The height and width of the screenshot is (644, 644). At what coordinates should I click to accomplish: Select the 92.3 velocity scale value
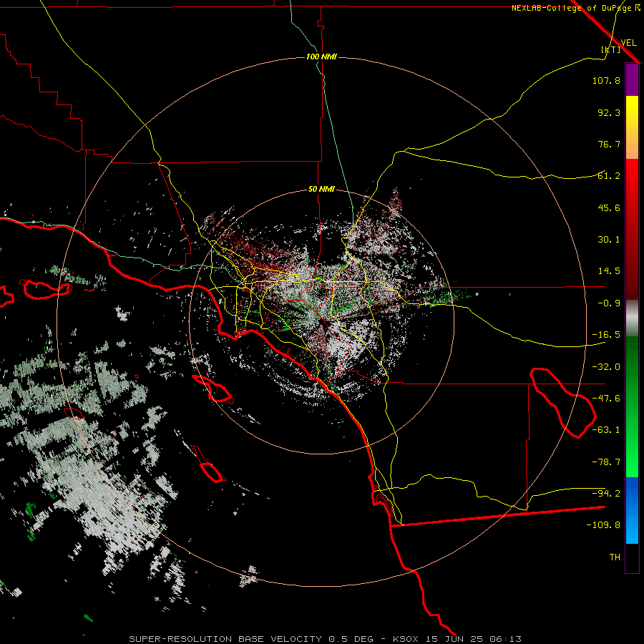click(x=609, y=112)
